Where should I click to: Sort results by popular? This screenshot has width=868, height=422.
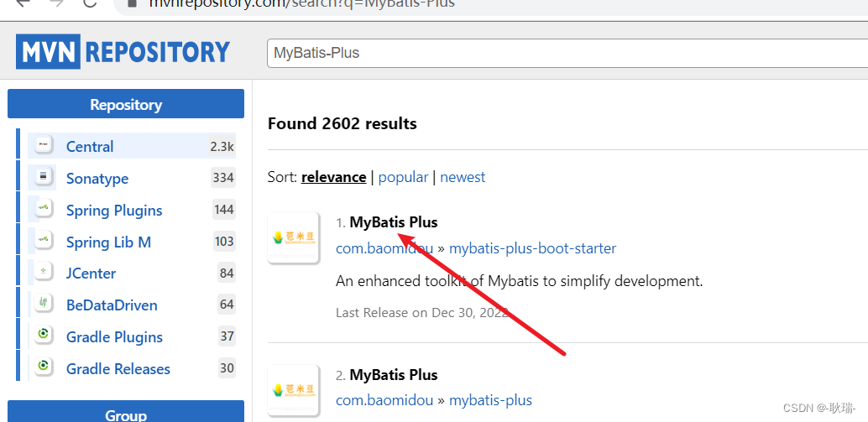[403, 177]
